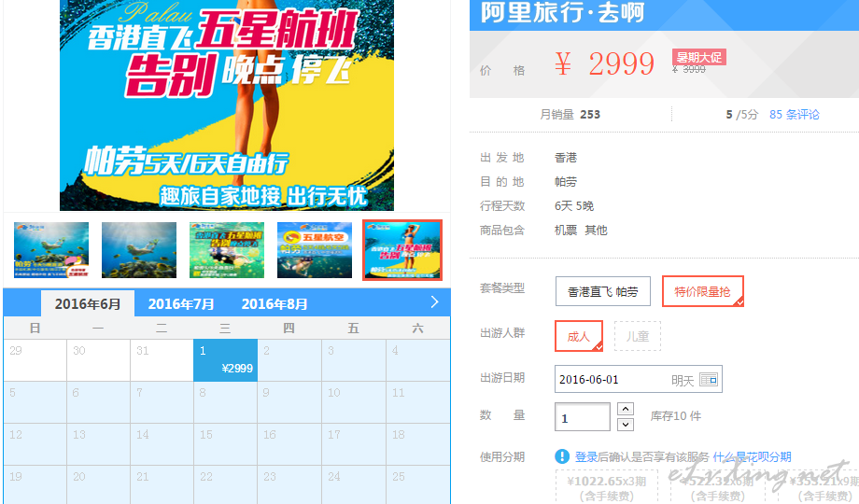Click the blue info icon beside installment notice

coord(562,455)
